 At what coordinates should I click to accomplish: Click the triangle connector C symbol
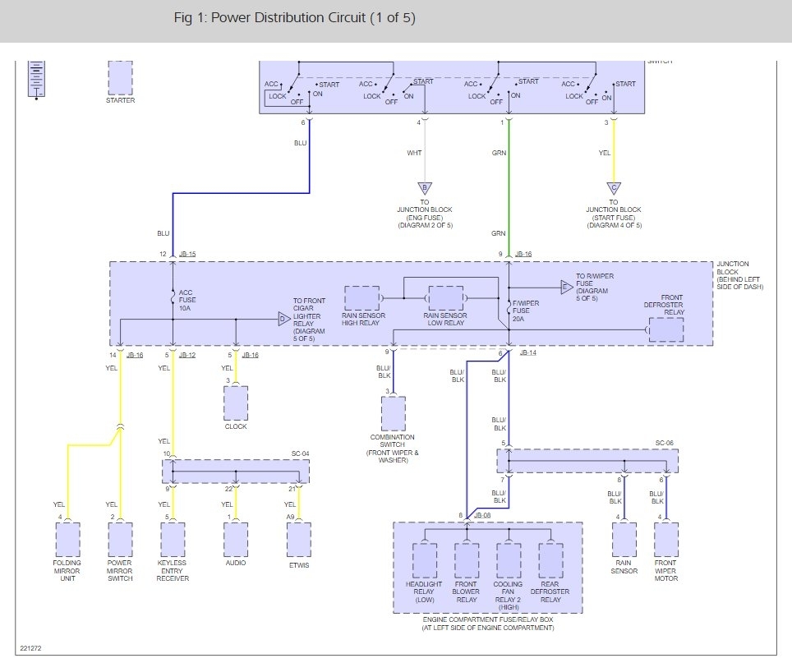pyautogui.click(x=614, y=189)
